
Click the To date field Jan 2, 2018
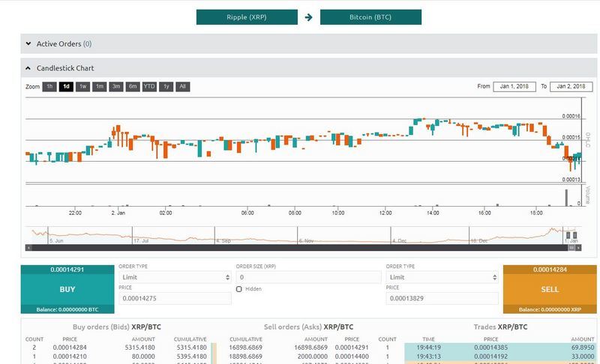click(571, 87)
